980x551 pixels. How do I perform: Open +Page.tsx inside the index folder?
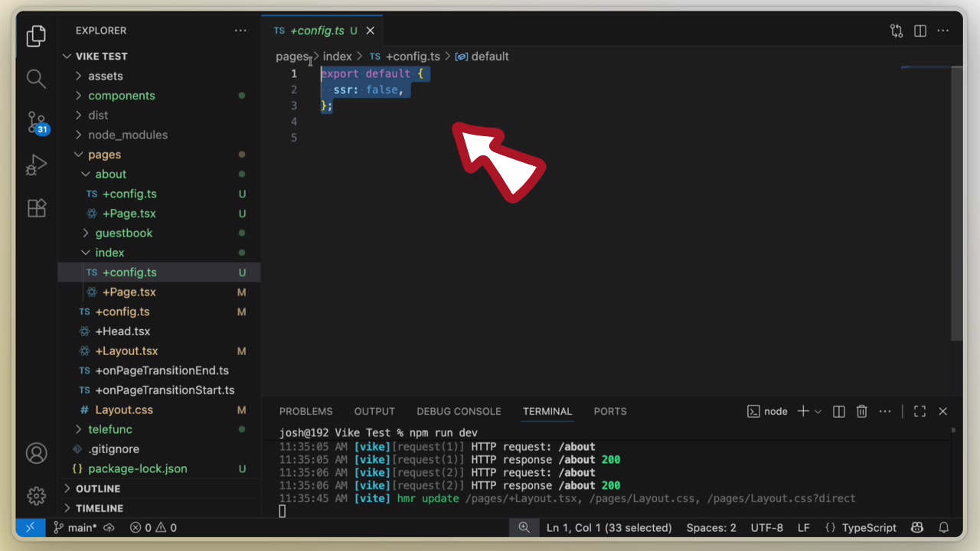click(129, 292)
